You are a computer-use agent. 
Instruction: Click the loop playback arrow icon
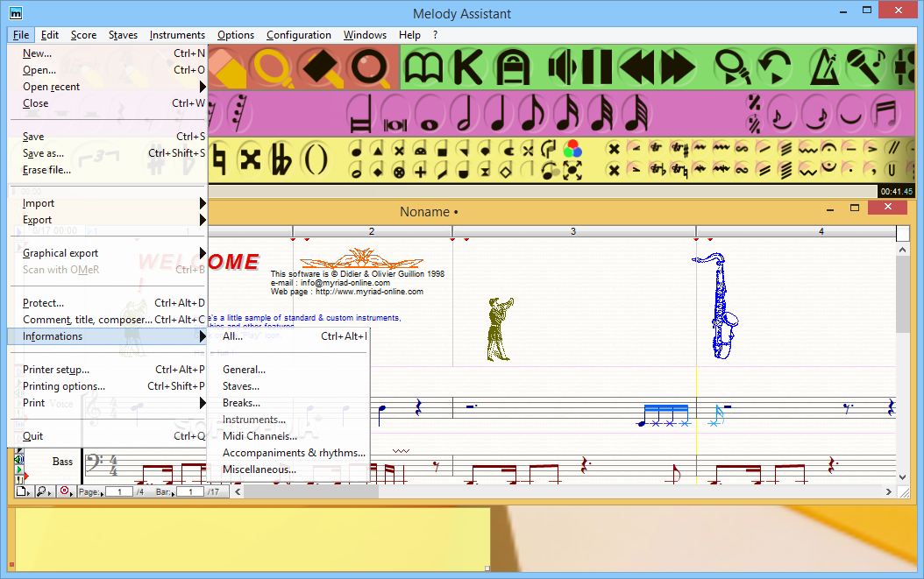pyautogui.click(x=774, y=68)
